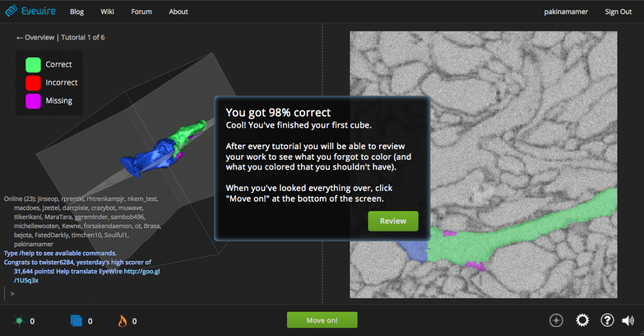The height and width of the screenshot is (336, 644).
Task: Click the red Incorrect legend swatch
Action: click(33, 82)
